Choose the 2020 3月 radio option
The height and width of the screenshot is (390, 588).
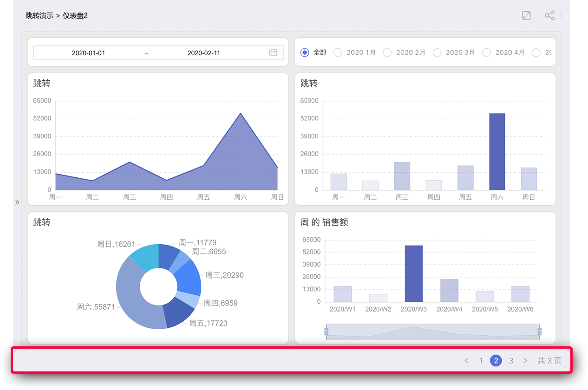(x=437, y=52)
